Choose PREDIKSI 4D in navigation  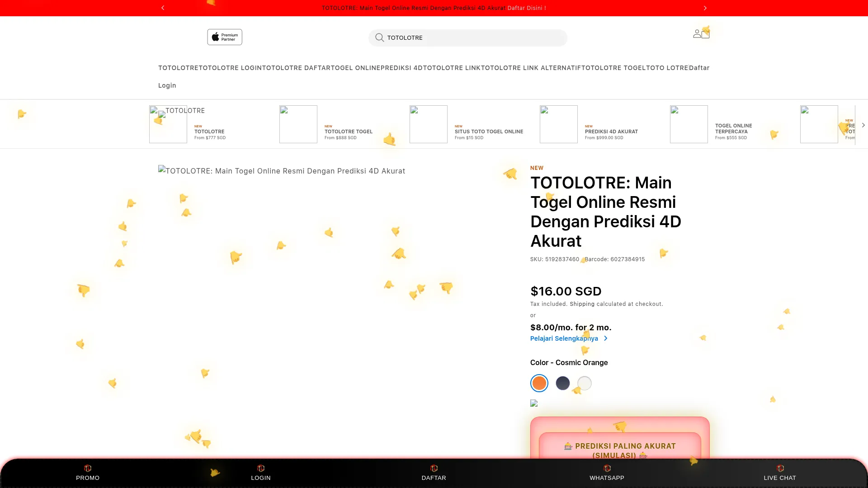[401, 68]
